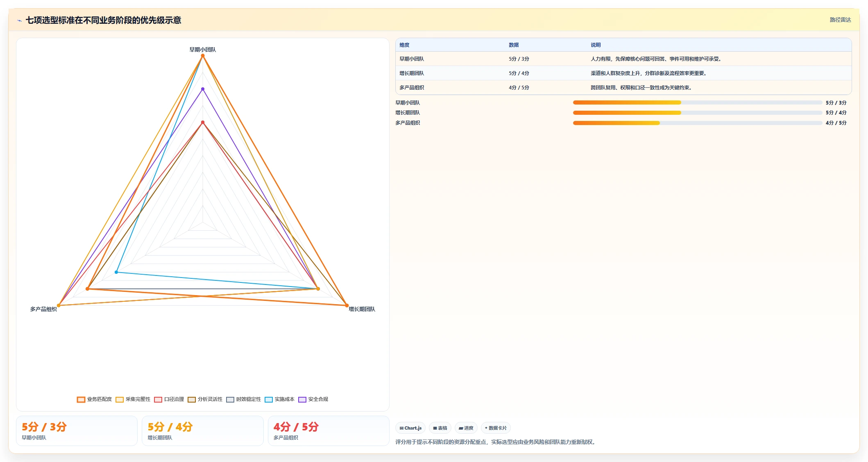Click the description starting 渠道和人群复杂度上升
The width and height of the screenshot is (868, 462).
(x=648, y=73)
